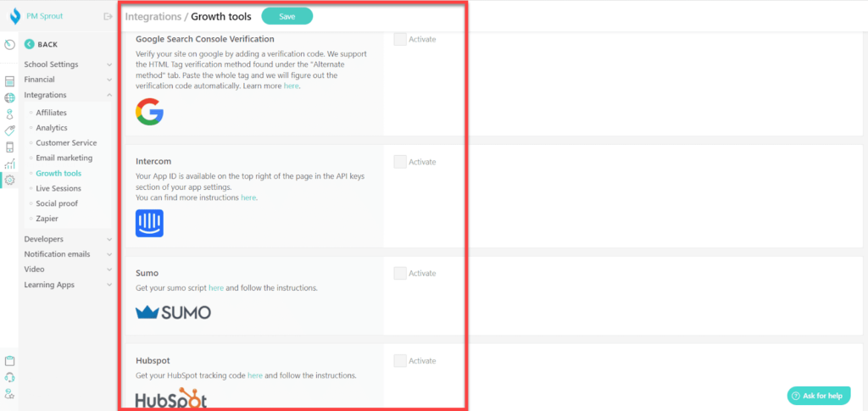The width and height of the screenshot is (868, 411).
Task: Click the user star icon at sidebar bottom
Action: tap(9, 394)
